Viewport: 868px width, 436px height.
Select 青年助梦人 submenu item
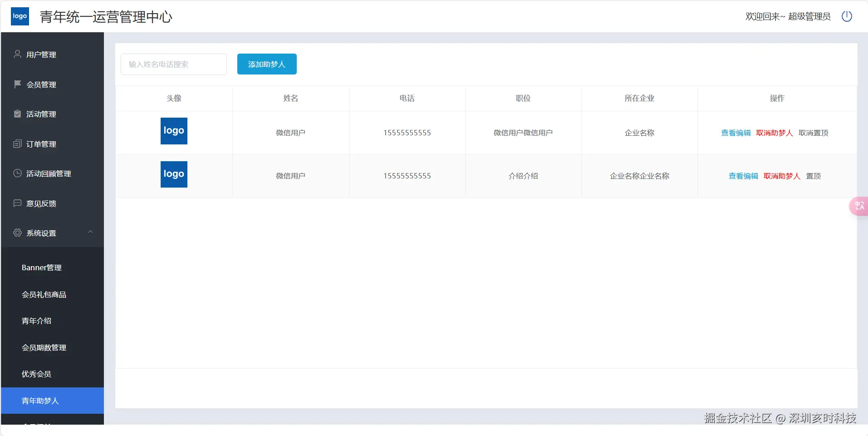tap(53, 401)
